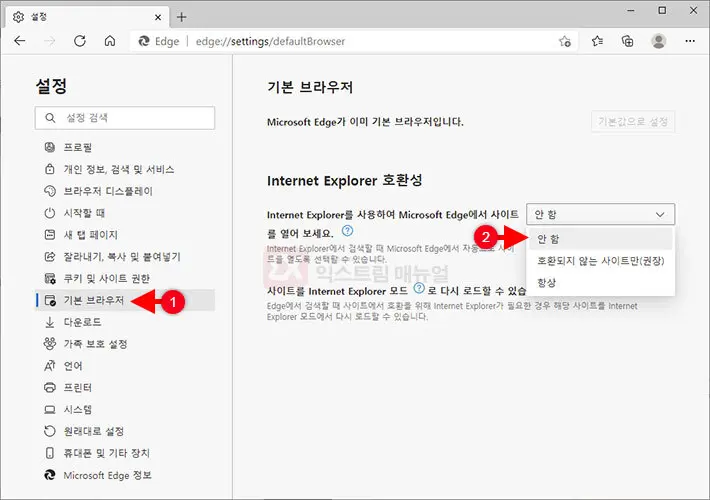Open 언어 settings
The image size is (710, 500).
pyautogui.click(x=125, y=365)
